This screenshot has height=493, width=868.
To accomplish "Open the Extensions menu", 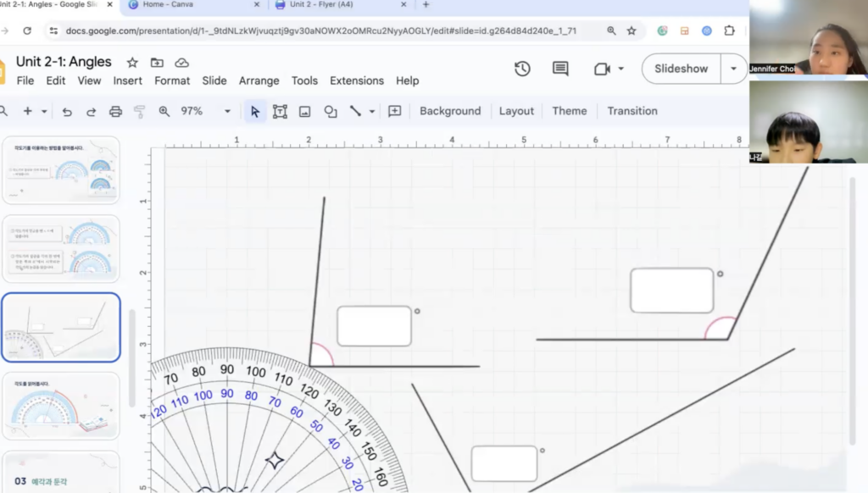I will pos(357,80).
